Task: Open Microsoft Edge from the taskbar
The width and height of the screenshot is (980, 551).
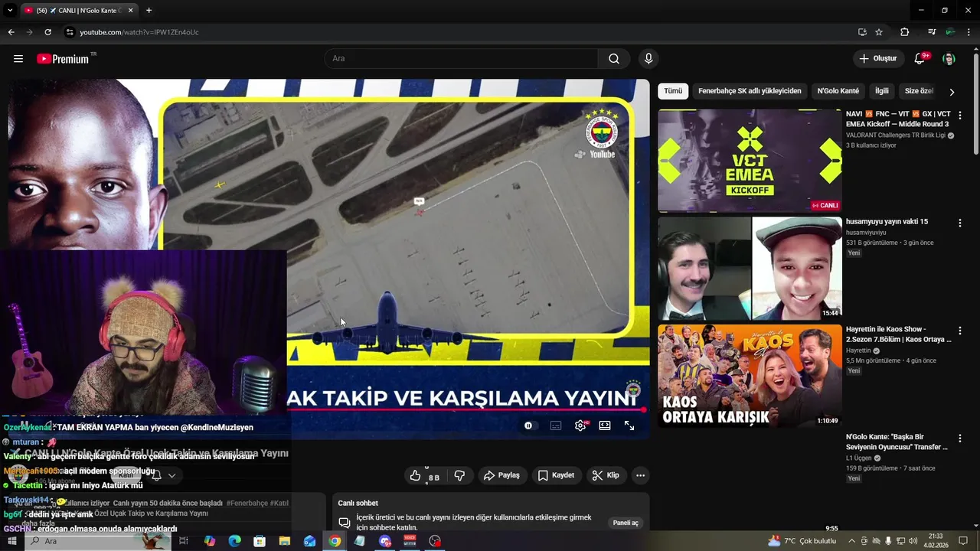Action: (x=235, y=541)
